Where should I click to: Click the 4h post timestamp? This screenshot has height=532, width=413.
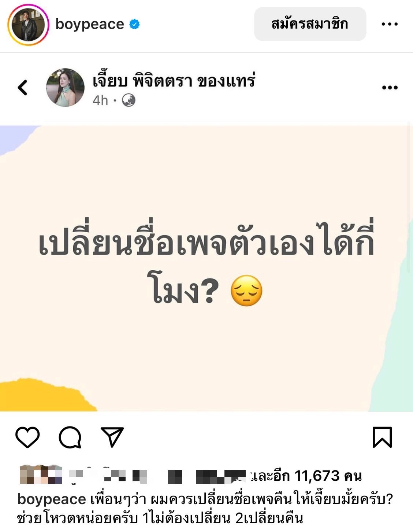pyautogui.click(x=100, y=100)
